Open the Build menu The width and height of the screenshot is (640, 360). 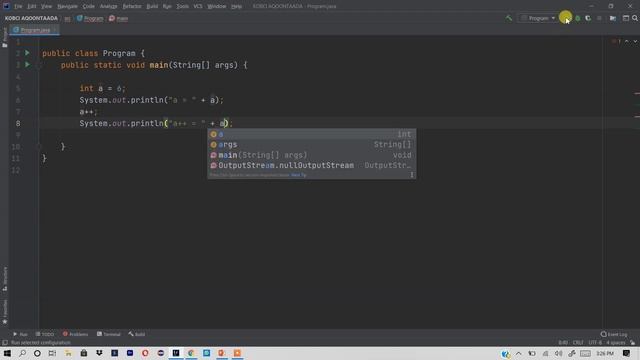point(152,6)
